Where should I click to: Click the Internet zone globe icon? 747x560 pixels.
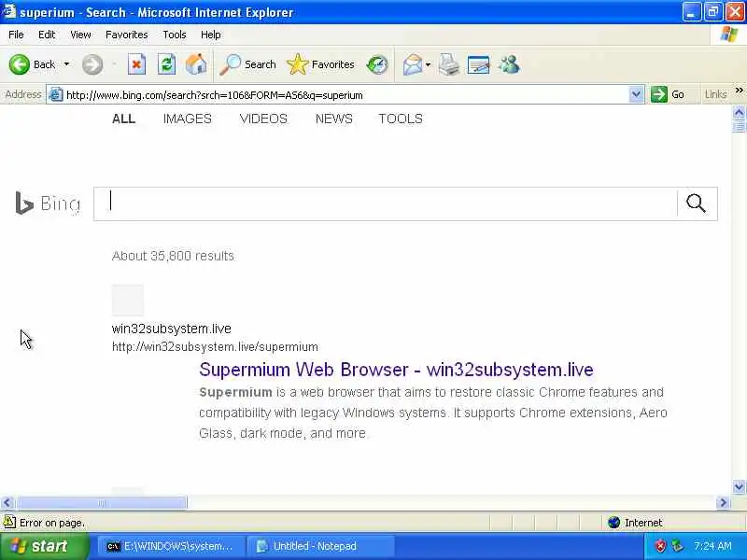(x=614, y=523)
